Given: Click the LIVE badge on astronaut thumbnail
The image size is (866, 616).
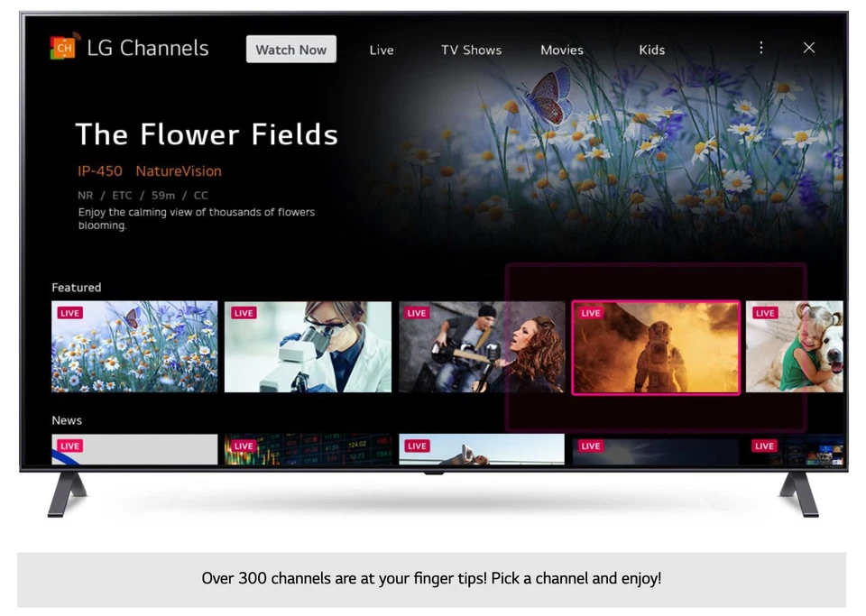Looking at the screenshot, I should pyautogui.click(x=590, y=313).
